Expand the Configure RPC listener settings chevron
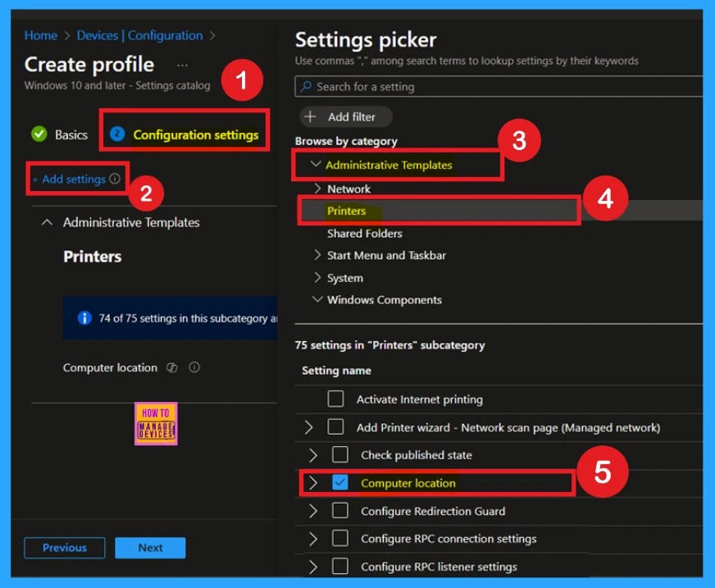This screenshot has width=715, height=588. pyautogui.click(x=313, y=566)
